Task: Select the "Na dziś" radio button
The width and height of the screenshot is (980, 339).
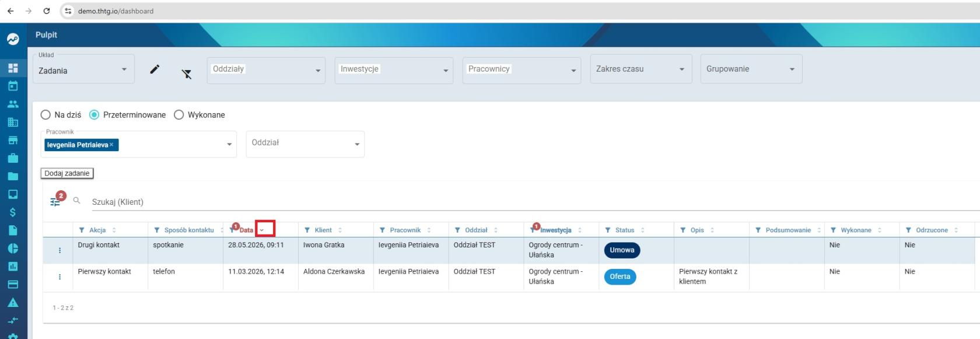Action: tap(45, 115)
